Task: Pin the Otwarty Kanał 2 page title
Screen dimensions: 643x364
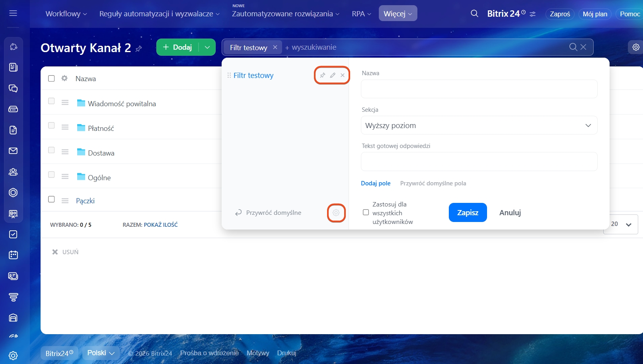Action: pyautogui.click(x=138, y=49)
